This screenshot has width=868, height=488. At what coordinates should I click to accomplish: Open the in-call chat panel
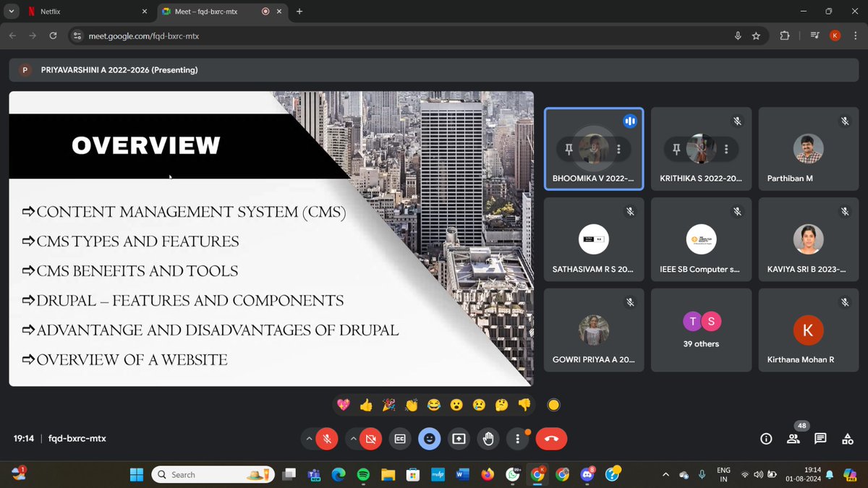coord(820,438)
